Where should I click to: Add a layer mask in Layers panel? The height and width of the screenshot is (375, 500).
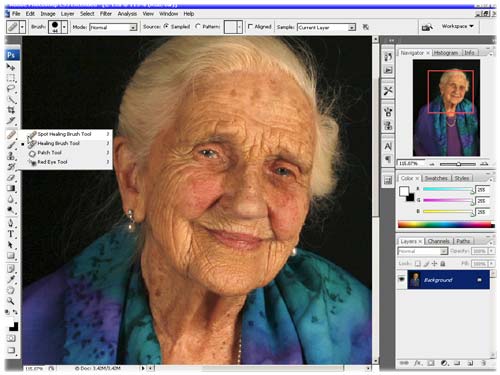pos(431,363)
